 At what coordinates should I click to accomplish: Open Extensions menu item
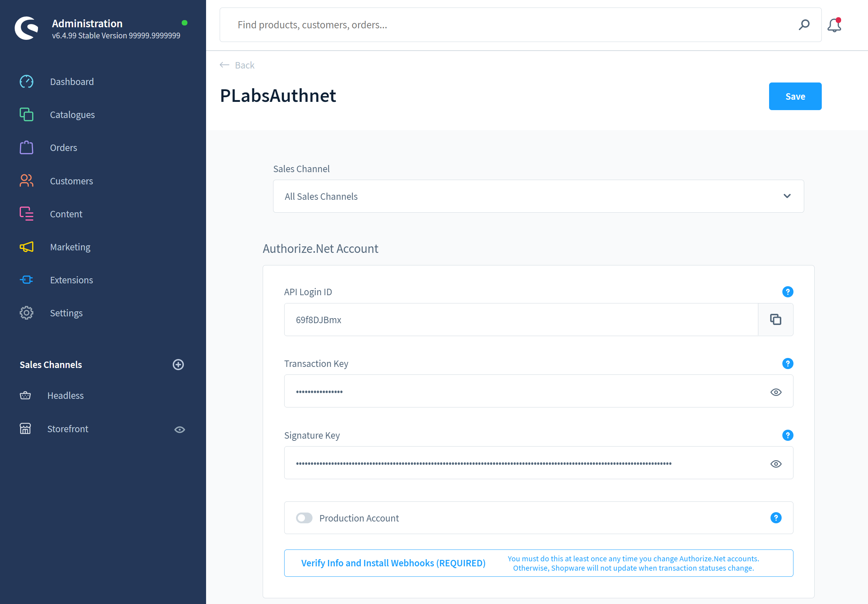coord(71,280)
